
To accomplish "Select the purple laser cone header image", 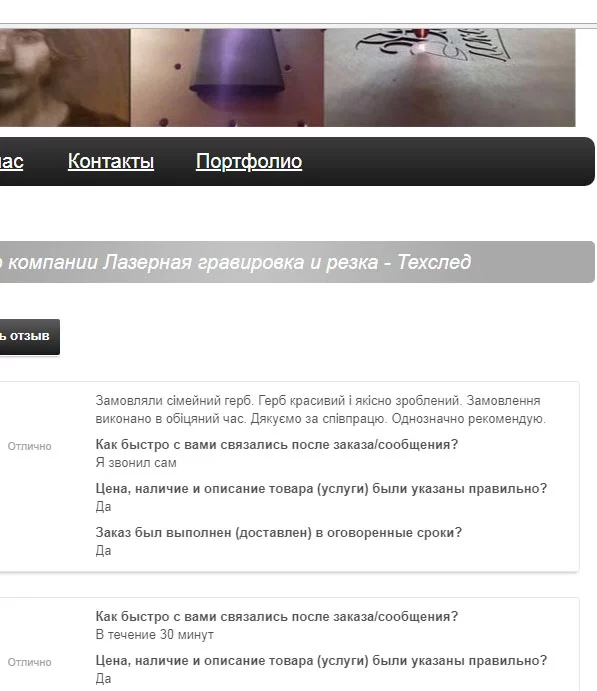I will [227, 78].
